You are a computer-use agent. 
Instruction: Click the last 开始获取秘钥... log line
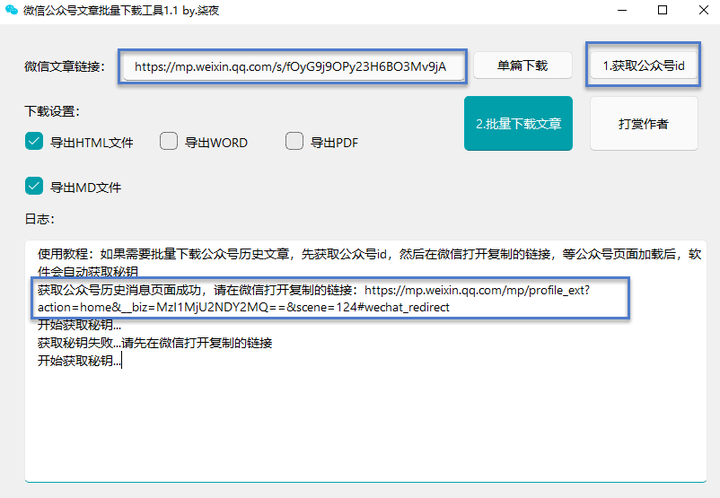tap(79, 361)
